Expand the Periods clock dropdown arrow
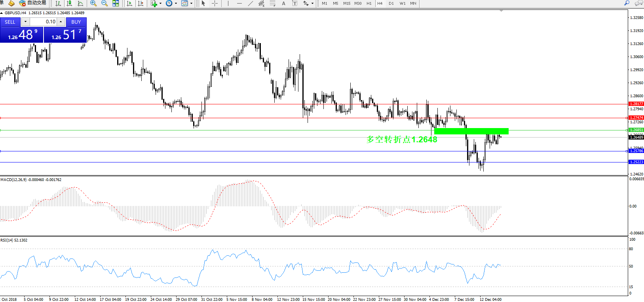Image resolution: width=644 pixels, height=302 pixels. (176, 3)
